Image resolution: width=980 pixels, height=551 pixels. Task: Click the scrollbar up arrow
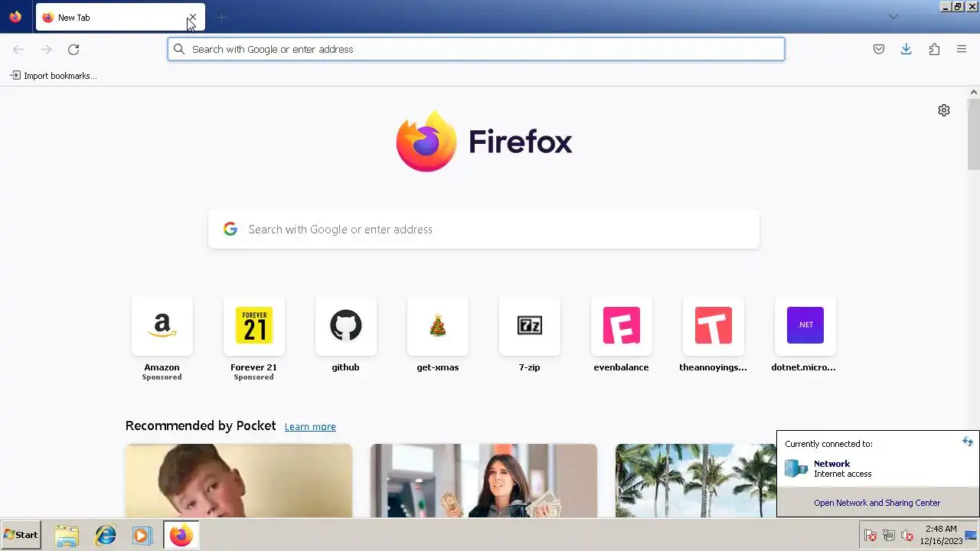tap(973, 92)
